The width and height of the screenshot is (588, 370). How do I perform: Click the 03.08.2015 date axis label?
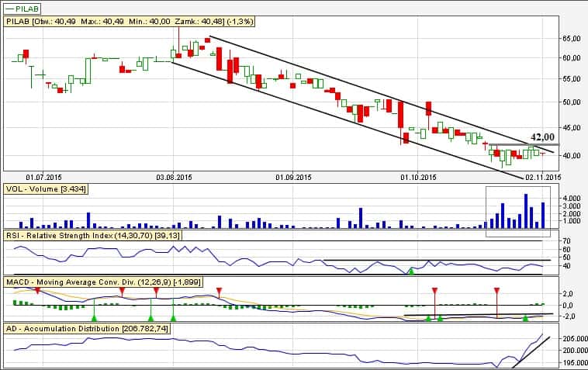[x=174, y=176]
